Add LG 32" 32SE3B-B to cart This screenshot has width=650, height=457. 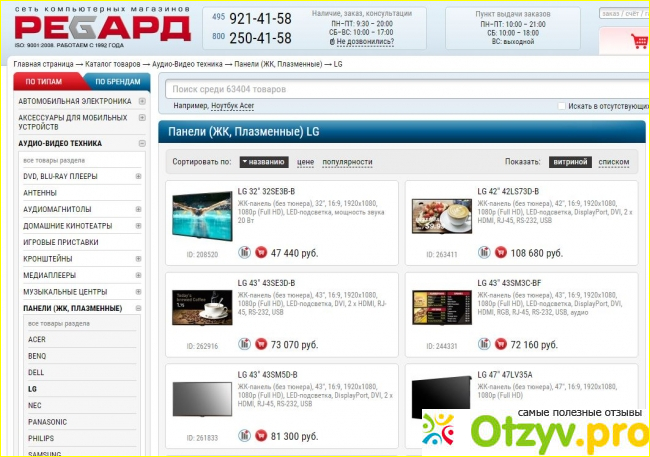click(x=261, y=253)
